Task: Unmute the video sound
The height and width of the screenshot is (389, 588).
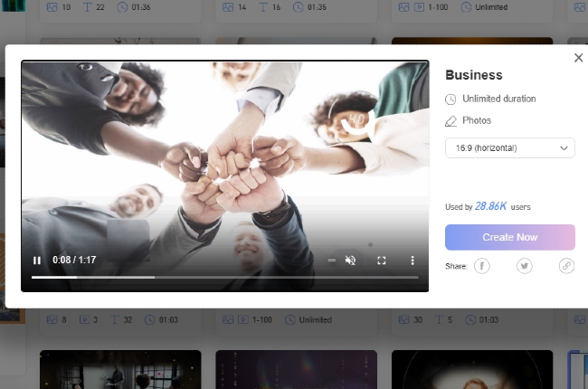Action: click(350, 261)
